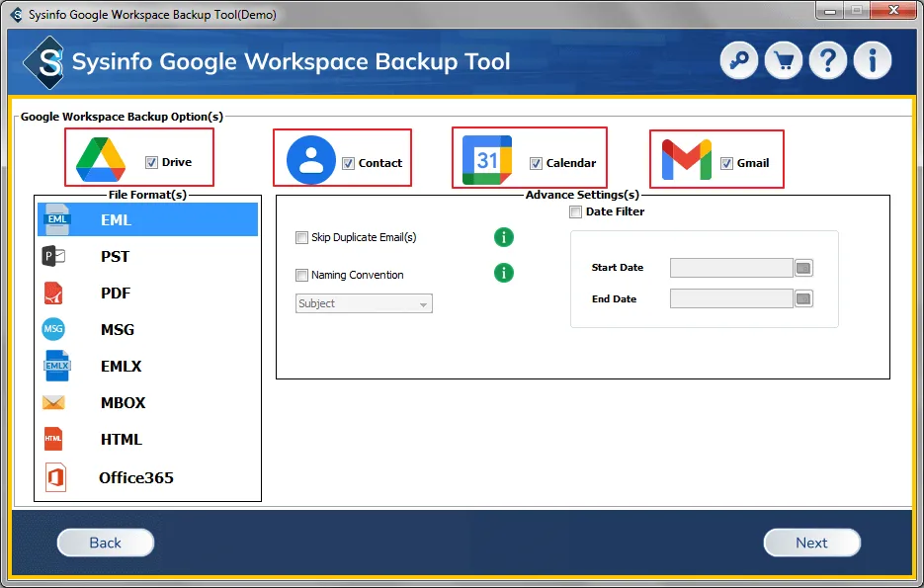
Task: Uncheck the Drive backup checkbox
Action: coord(151,163)
